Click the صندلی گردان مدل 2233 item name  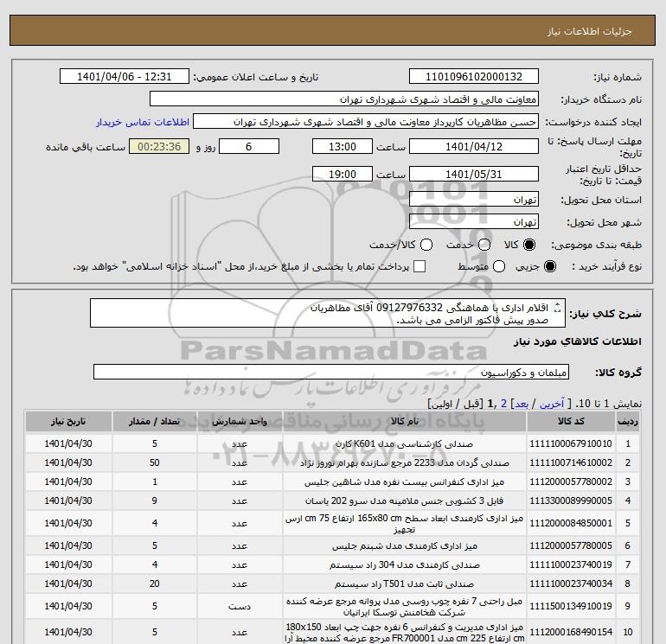(405, 462)
